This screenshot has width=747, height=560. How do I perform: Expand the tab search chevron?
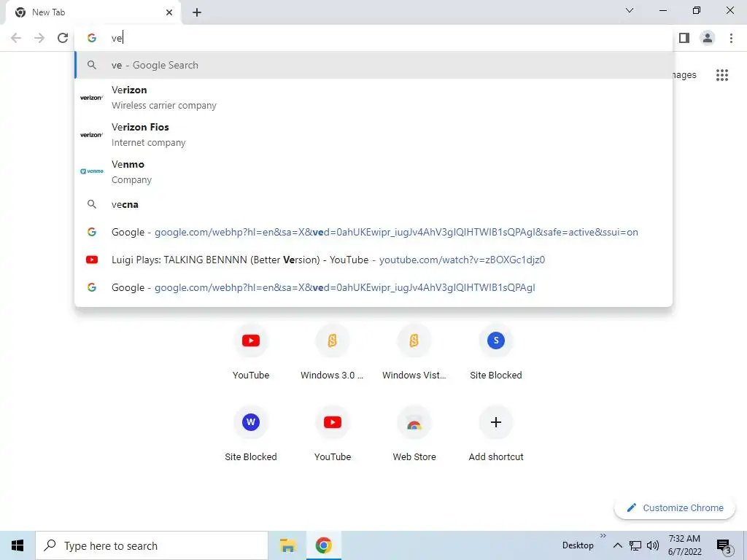pos(630,10)
